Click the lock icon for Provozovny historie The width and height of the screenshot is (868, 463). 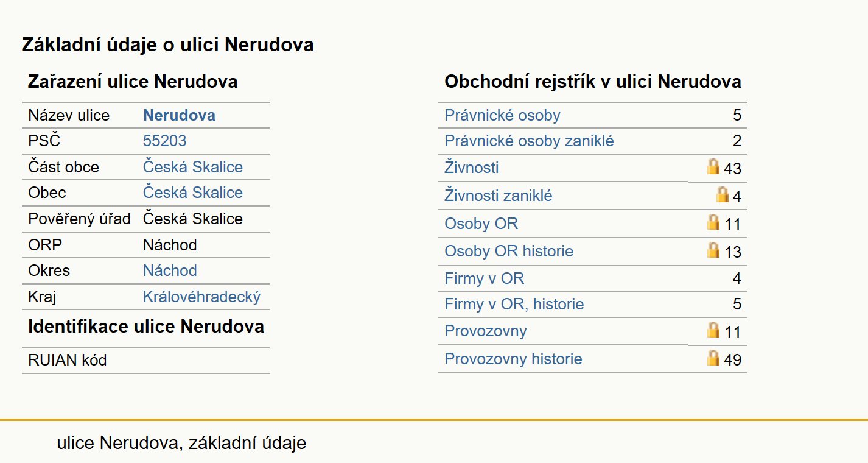[713, 358]
